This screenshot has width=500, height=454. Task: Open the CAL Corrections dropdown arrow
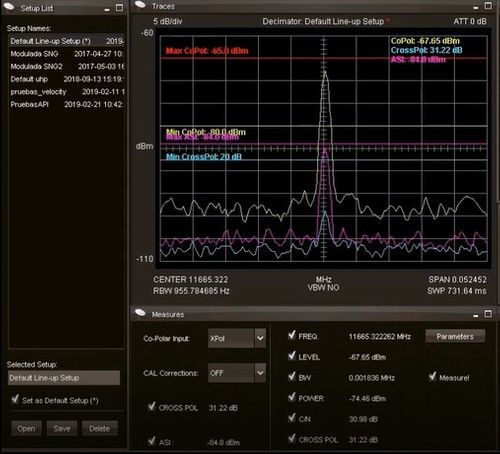(260, 372)
